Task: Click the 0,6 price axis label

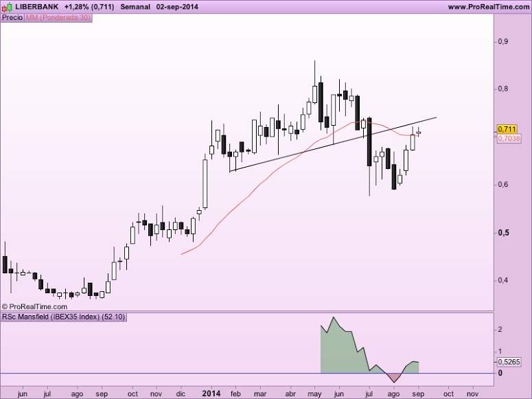Action: coord(502,185)
